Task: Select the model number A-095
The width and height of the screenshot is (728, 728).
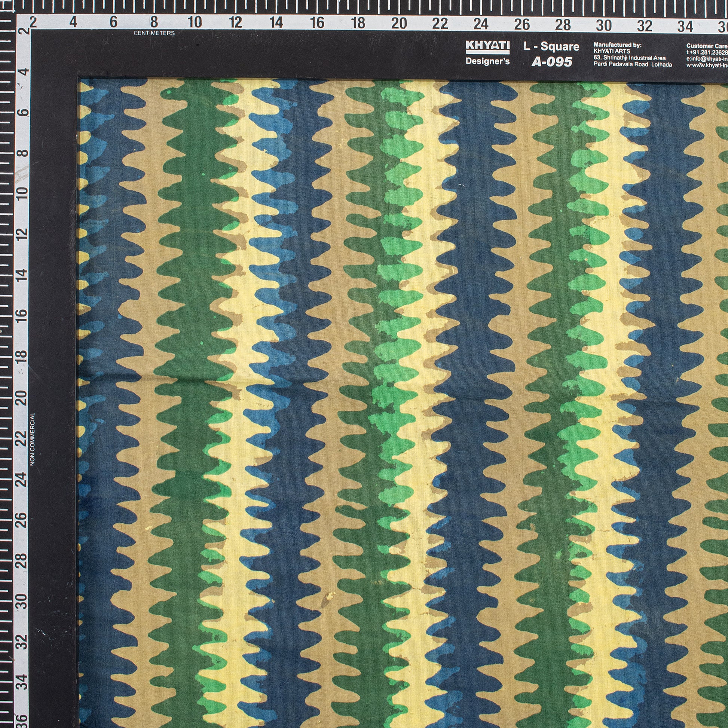Action: point(552,61)
